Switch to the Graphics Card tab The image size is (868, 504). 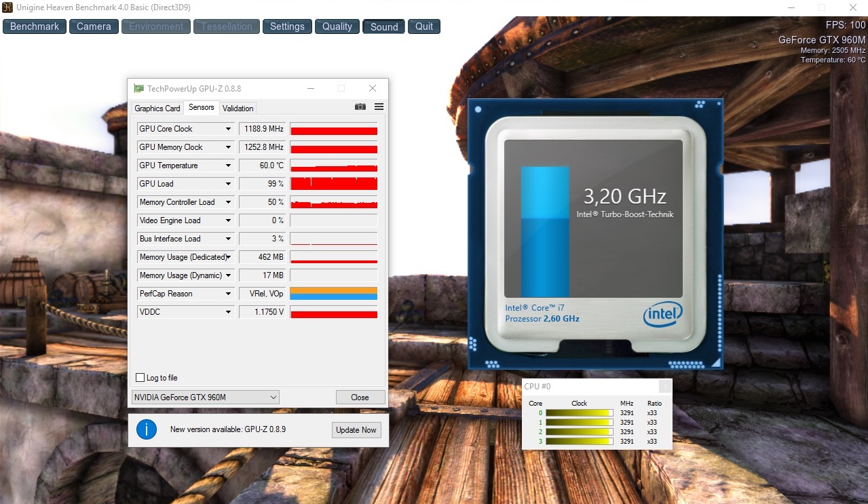(x=157, y=109)
